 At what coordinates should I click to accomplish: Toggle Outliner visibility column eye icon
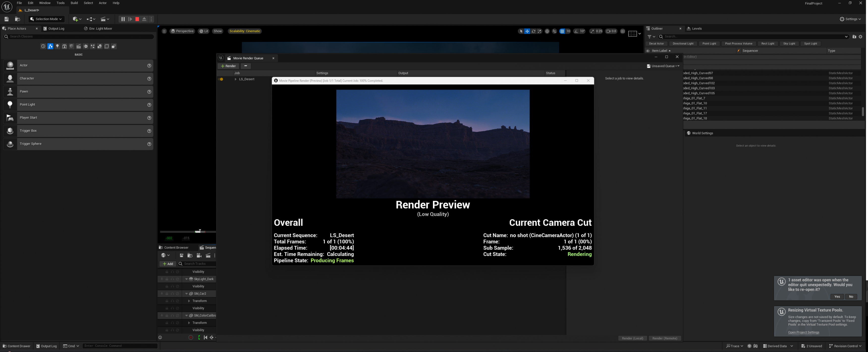(648, 51)
